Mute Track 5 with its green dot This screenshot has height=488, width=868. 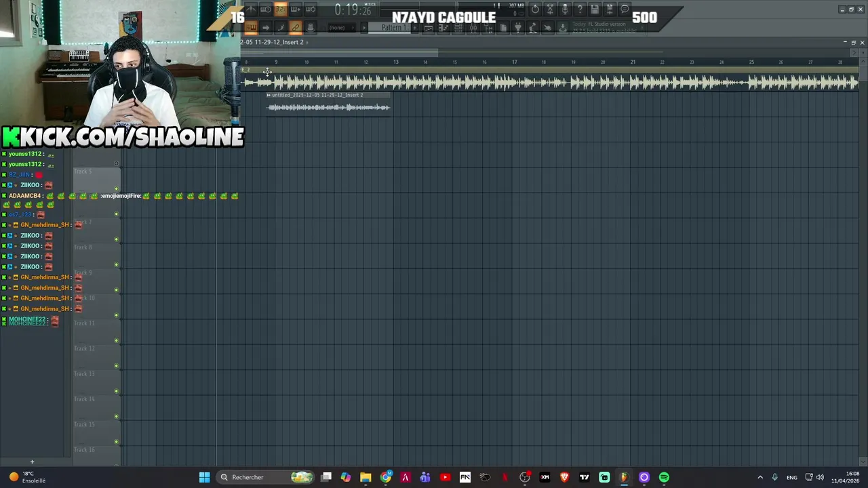coord(117,188)
